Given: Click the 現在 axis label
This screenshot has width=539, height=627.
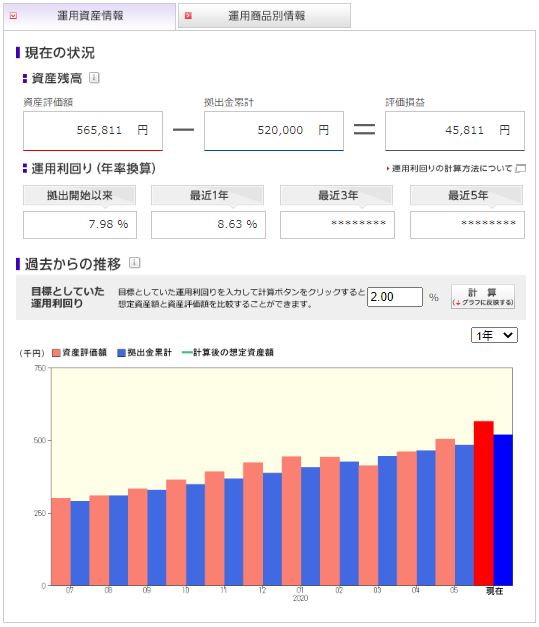Looking at the screenshot, I should (x=494, y=591).
